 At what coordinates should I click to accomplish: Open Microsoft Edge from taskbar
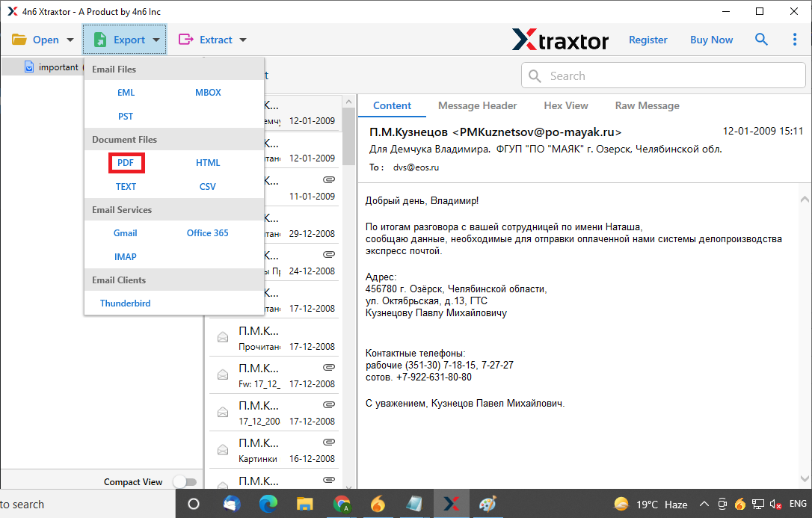[268, 504]
